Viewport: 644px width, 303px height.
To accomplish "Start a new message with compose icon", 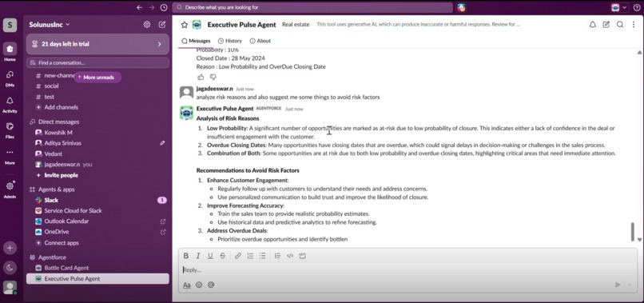I will (162, 25).
